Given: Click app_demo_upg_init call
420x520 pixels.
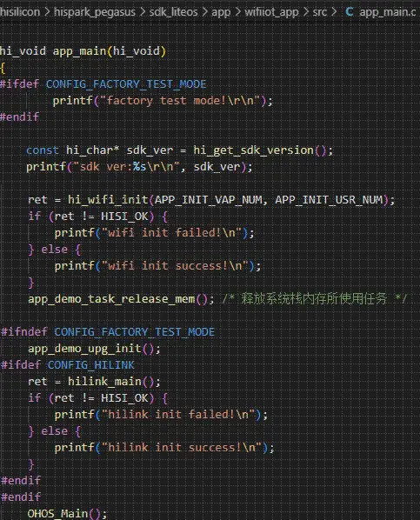Looking at the screenshot, I should pyautogui.click(x=84, y=349).
